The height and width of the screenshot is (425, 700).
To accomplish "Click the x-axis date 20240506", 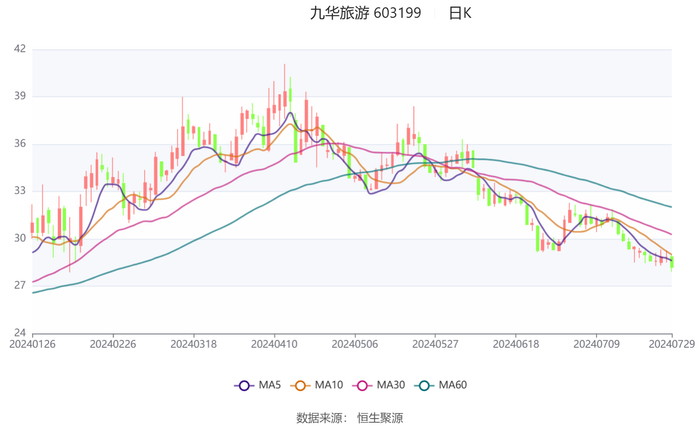I will (355, 344).
